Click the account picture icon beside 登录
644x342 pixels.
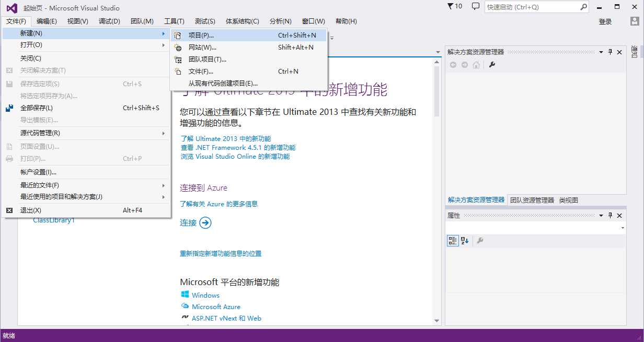(x=634, y=21)
